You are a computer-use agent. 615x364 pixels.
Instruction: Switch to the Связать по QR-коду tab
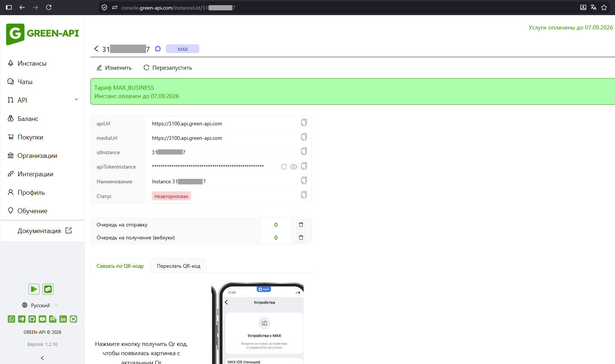pos(120,266)
